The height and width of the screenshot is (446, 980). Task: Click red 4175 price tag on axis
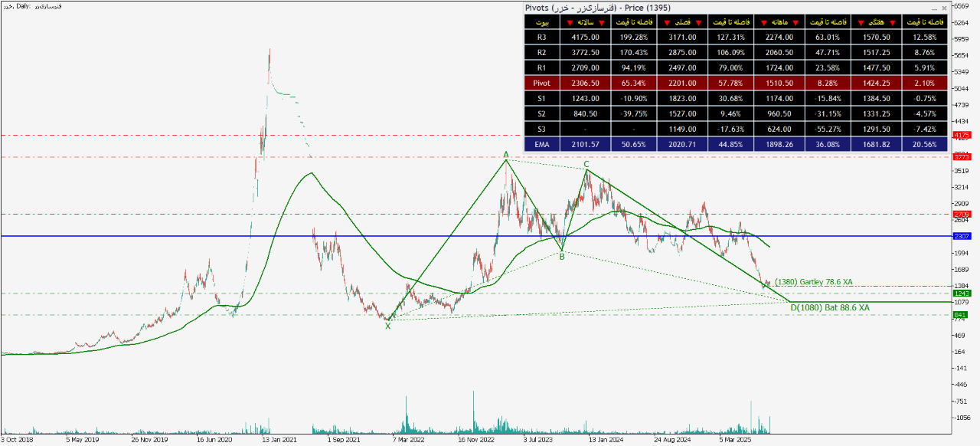click(x=961, y=136)
